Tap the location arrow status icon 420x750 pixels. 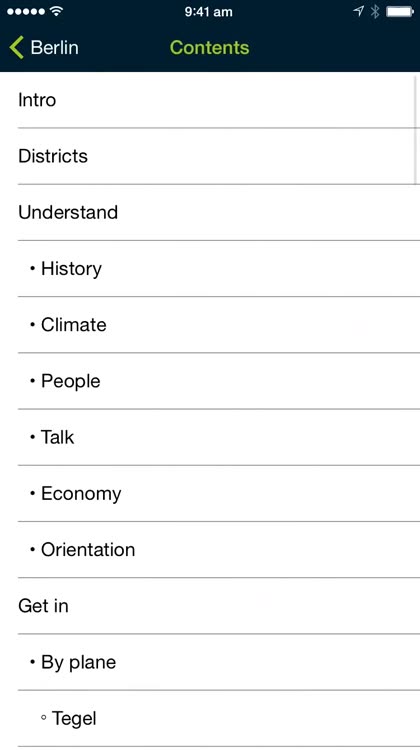click(358, 11)
